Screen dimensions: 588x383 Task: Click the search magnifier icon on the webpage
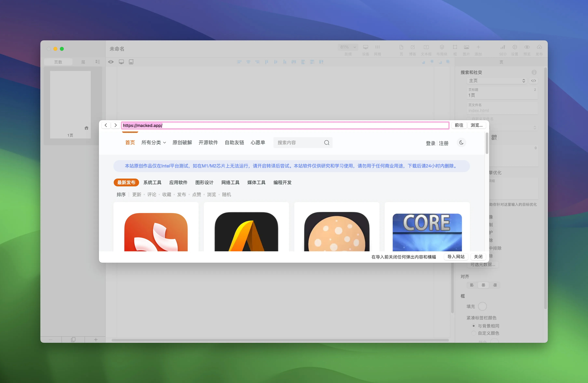327,143
